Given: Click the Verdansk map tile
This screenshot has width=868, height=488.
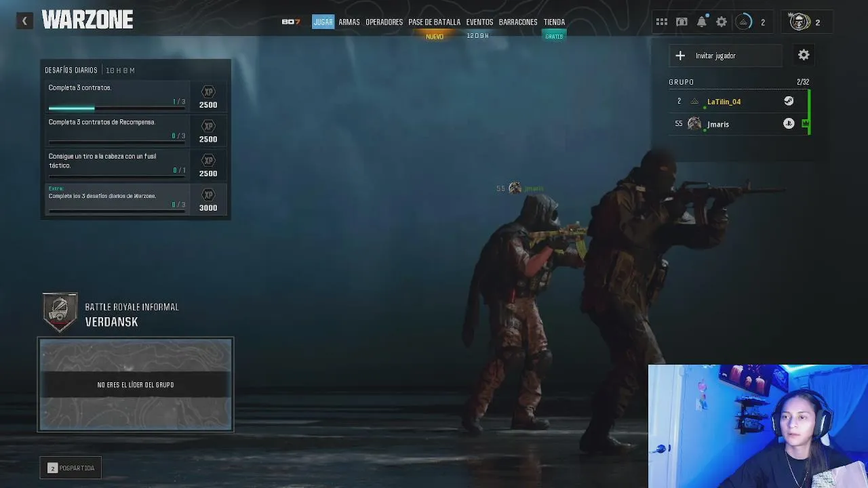Looking at the screenshot, I should tap(136, 384).
